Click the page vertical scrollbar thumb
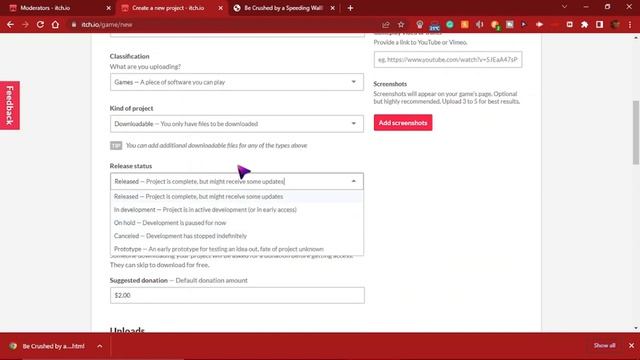The height and width of the screenshot is (360, 640). [x=636, y=133]
